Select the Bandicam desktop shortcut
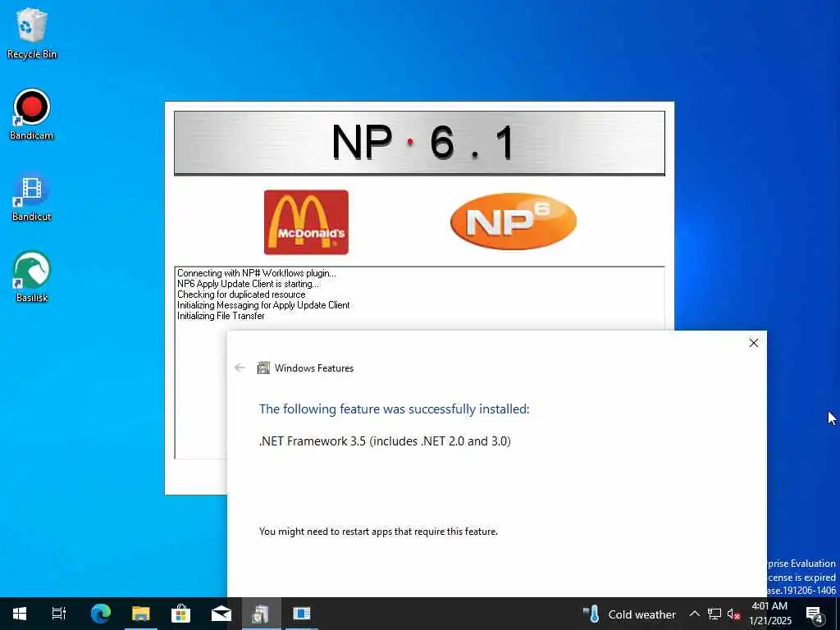 pyautogui.click(x=32, y=114)
